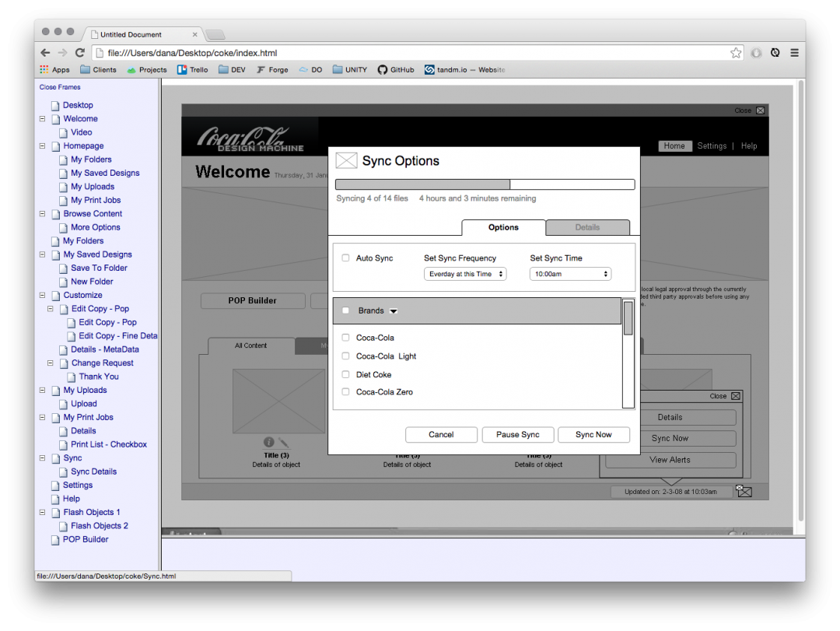
Task: Open the DO bookmark
Action: pos(310,70)
